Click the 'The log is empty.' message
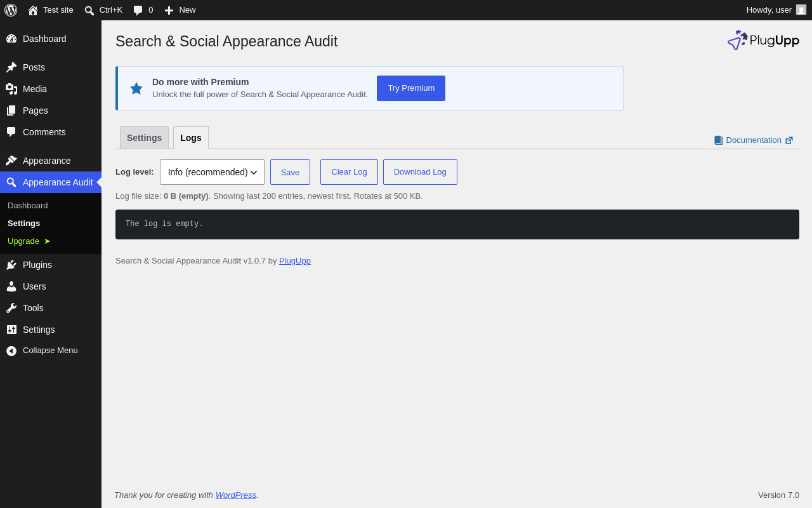812x508 pixels. 164,224
